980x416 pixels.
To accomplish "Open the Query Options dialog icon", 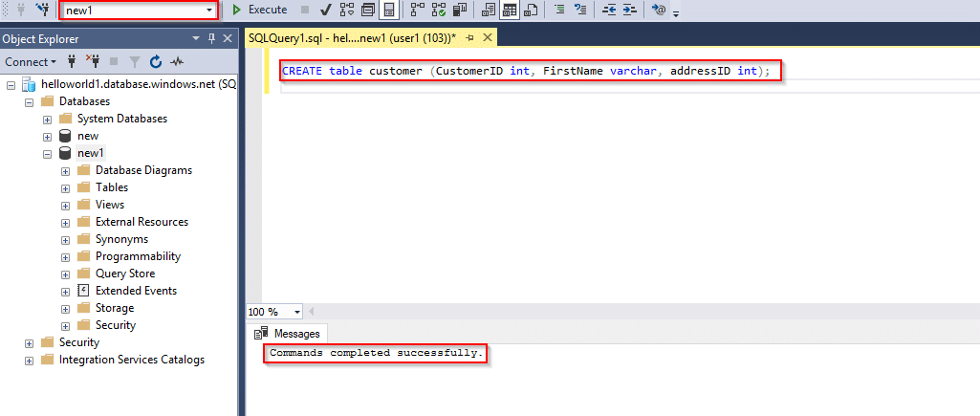I will point(368,10).
